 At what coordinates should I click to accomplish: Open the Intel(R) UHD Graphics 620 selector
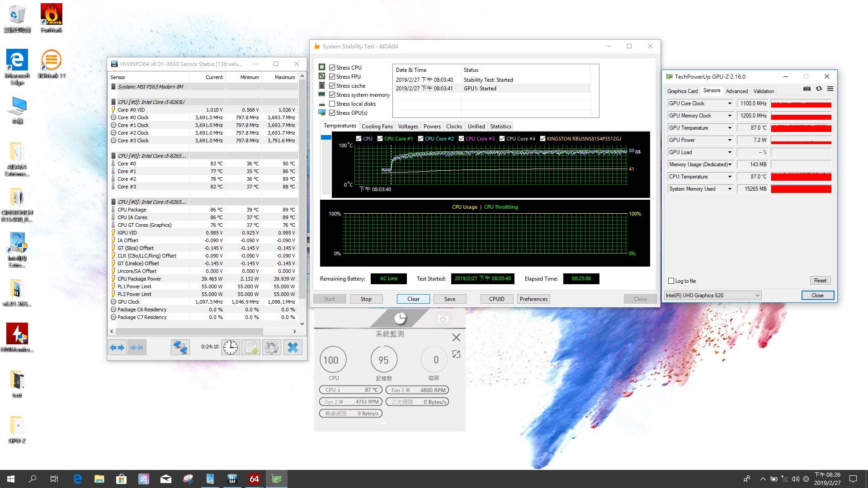pos(713,296)
